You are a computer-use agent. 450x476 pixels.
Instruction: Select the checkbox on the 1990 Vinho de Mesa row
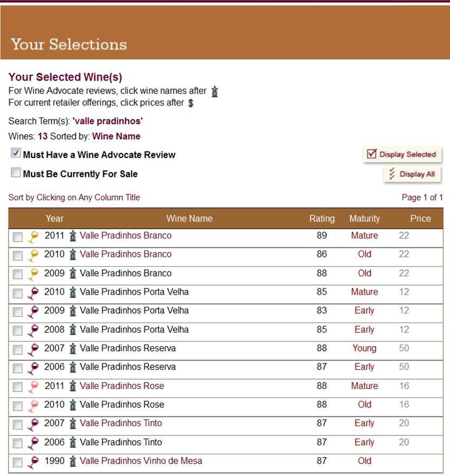tap(16, 461)
